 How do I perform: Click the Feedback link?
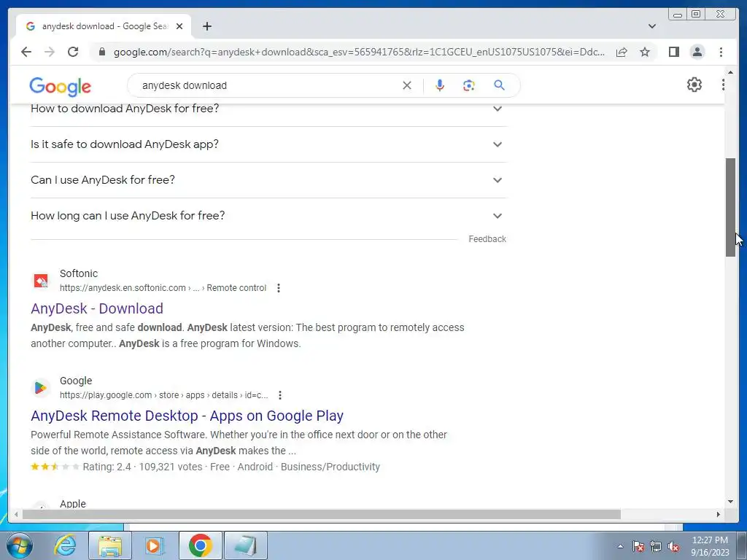coord(487,239)
